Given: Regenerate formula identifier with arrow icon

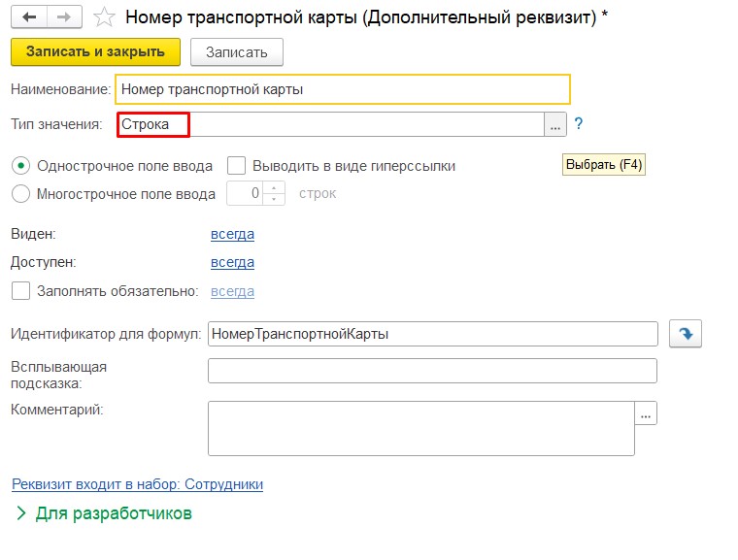Looking at the screenshot, I should (686, 334).
